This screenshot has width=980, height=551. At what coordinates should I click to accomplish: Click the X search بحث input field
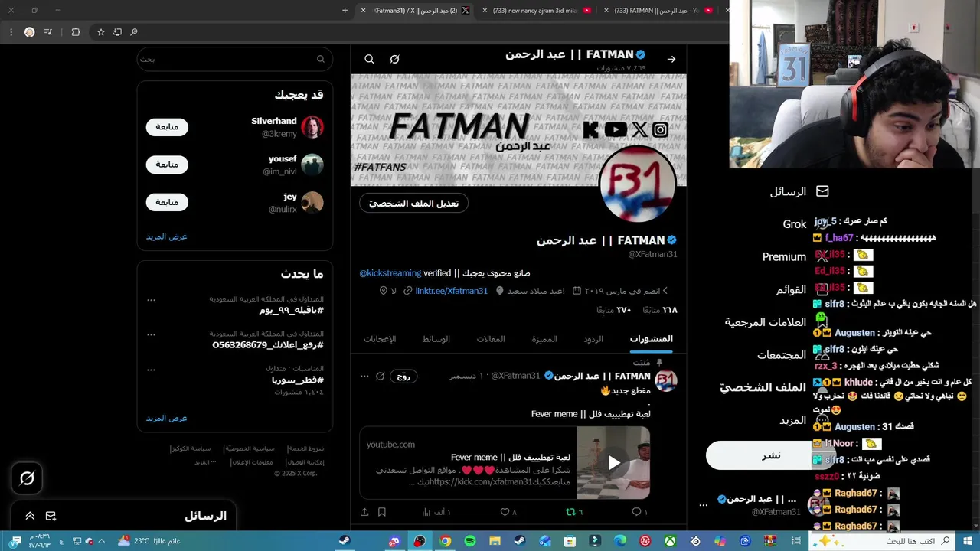click(x=234, y=59)
